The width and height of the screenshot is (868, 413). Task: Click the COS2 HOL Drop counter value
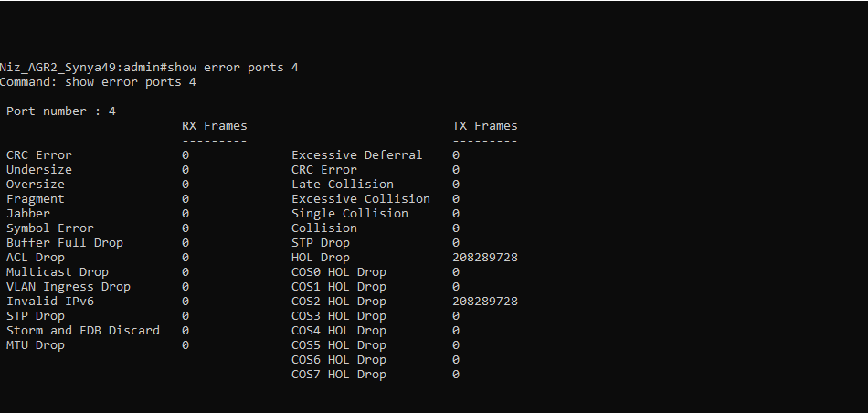[x=485, y=302]
